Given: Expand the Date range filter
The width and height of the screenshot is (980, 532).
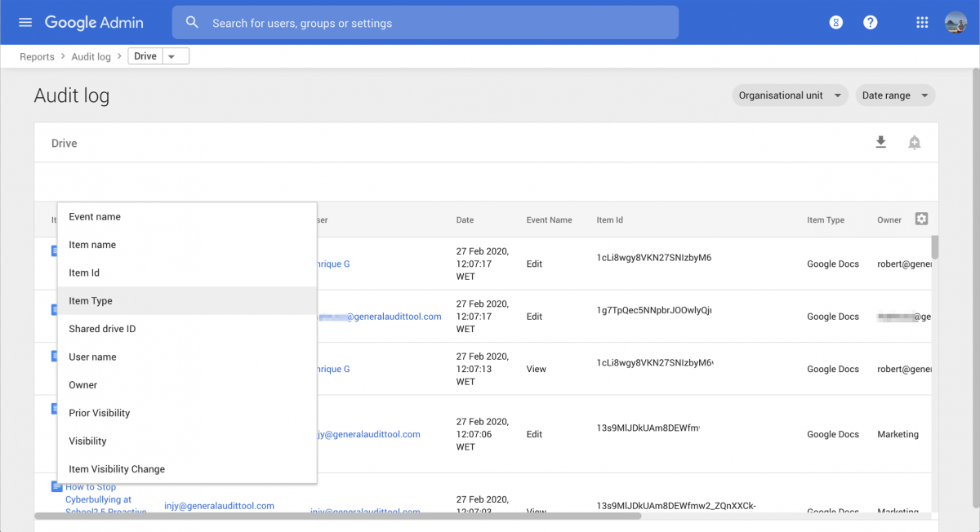Looking at the screenshot, I should [x=895, y=95].
